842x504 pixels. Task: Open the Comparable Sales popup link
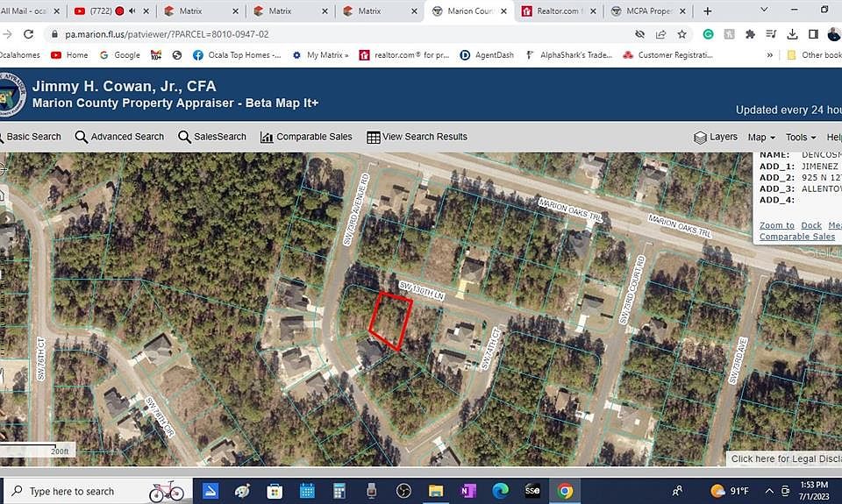click(x=797, y=237)
